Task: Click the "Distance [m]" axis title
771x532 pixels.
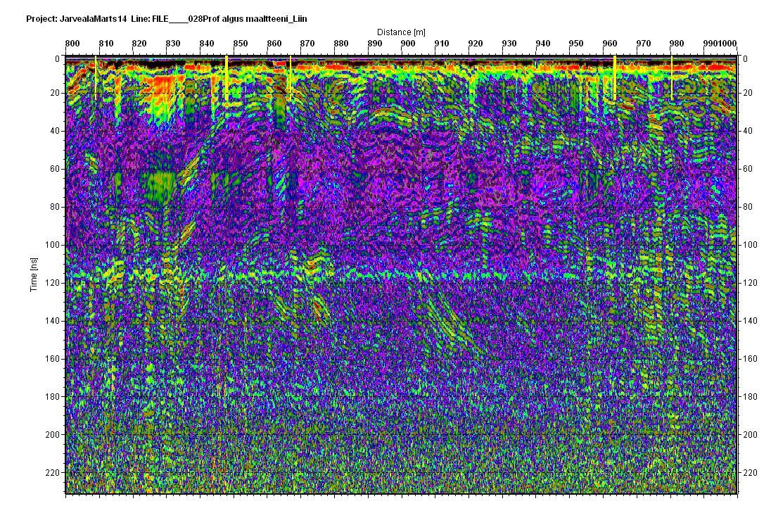Action: 401,32
